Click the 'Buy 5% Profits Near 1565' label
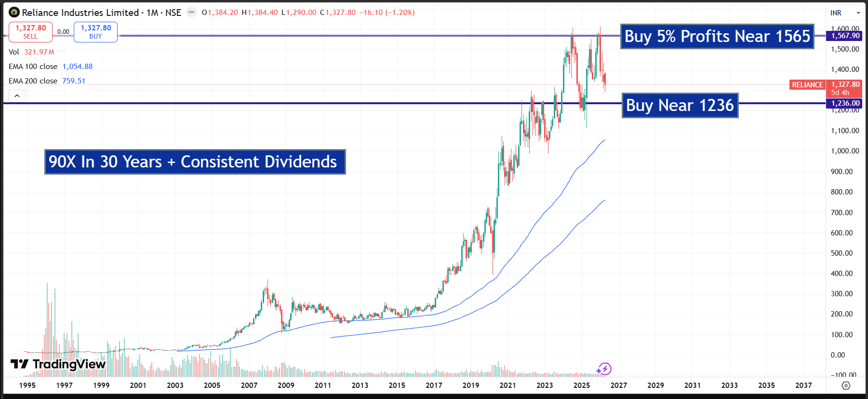The image size is (868, 399). tap(717, 36)
